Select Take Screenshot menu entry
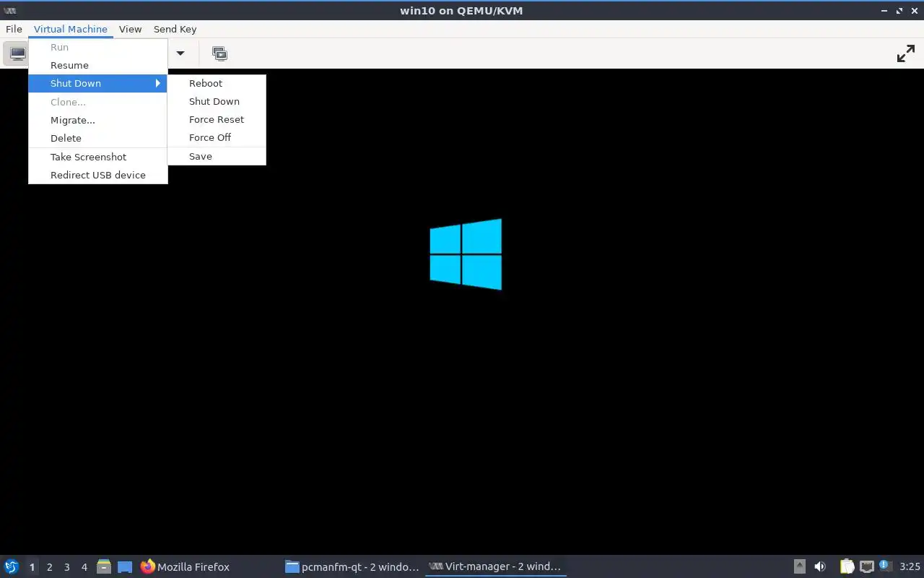The image size is (924, 578). (98, 157)
